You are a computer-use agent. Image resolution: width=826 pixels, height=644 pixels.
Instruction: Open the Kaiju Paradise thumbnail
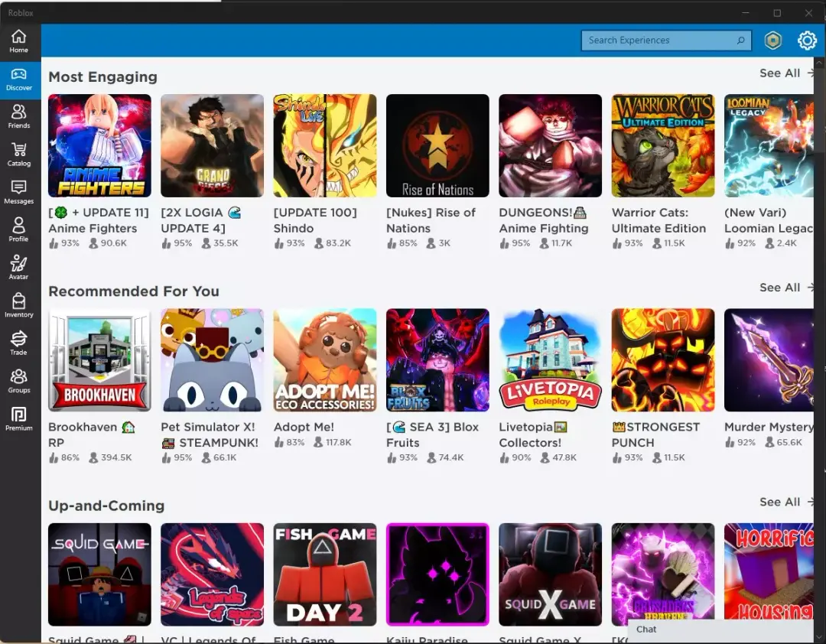(x=437, y=575)
